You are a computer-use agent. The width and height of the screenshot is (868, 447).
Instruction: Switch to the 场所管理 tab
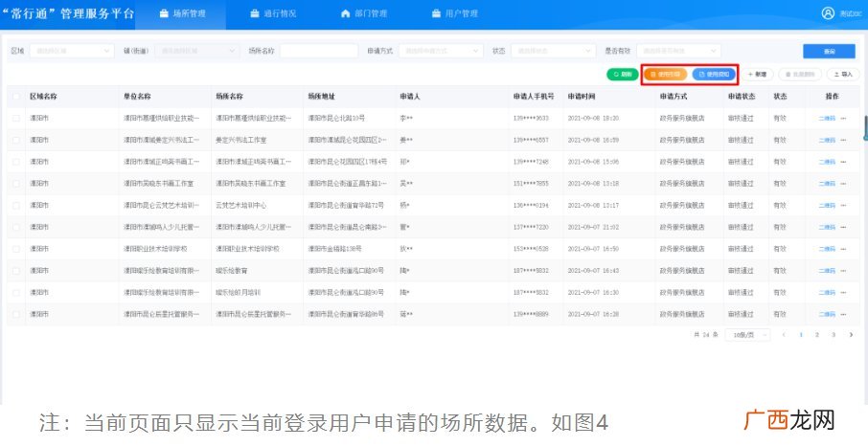coord(182,13)
